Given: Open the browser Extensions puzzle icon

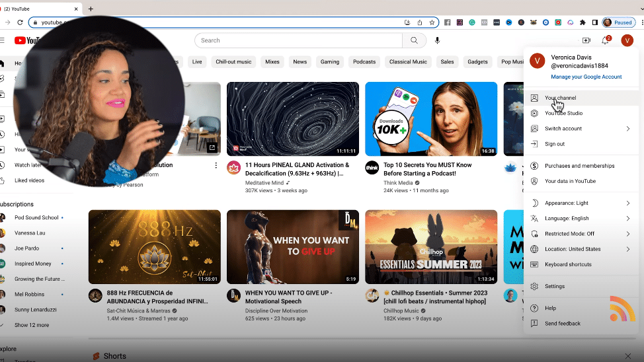Looking at the screenshot, I should [x=583, y=22].
